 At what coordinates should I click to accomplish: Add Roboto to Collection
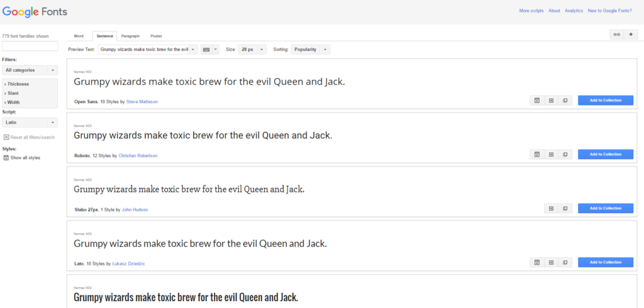[606, 155]
